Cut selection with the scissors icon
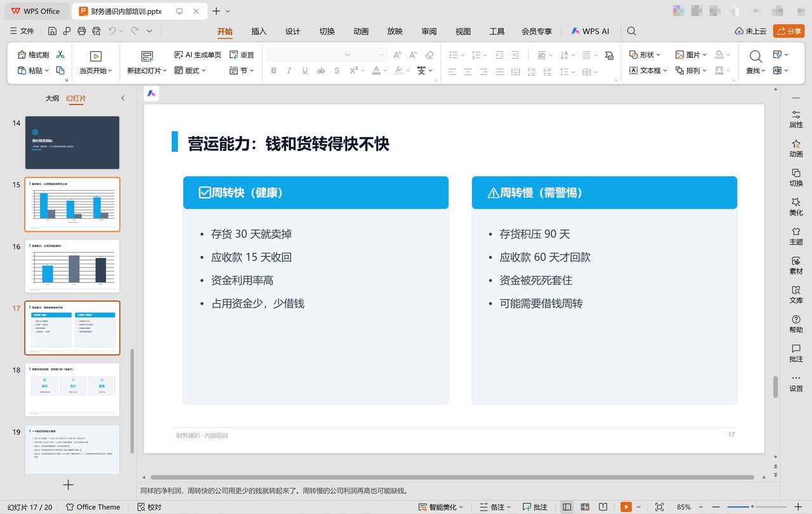Image resolution: width=812 pixels, height=514 pixels. (x=61, y=55)
